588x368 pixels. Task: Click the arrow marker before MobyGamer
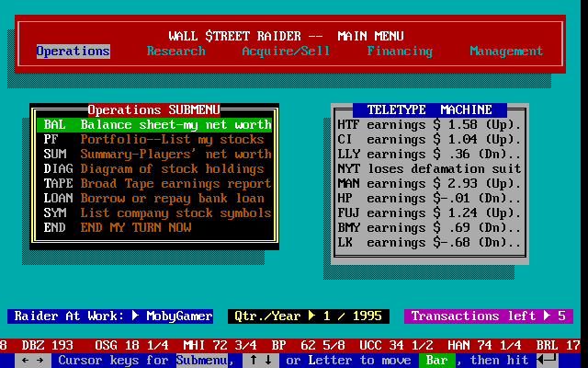point(136,316)
